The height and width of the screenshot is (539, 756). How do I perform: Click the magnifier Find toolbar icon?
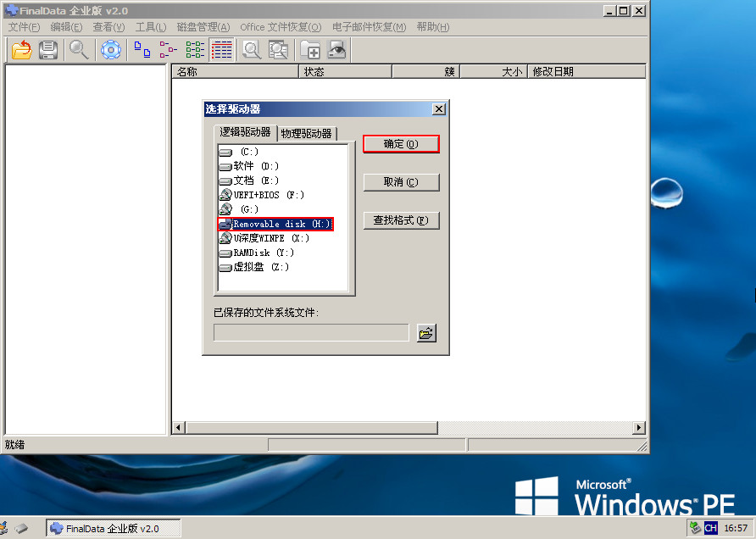point(79,50)
